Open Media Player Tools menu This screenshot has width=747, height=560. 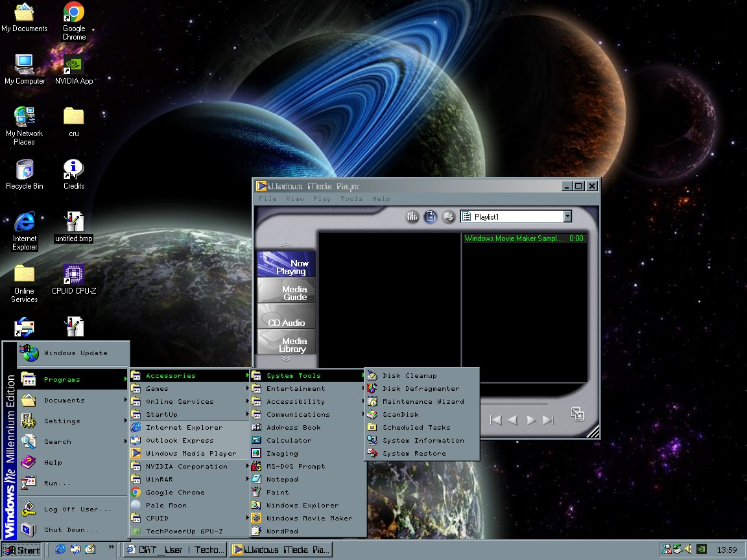[x=351, y=199]
